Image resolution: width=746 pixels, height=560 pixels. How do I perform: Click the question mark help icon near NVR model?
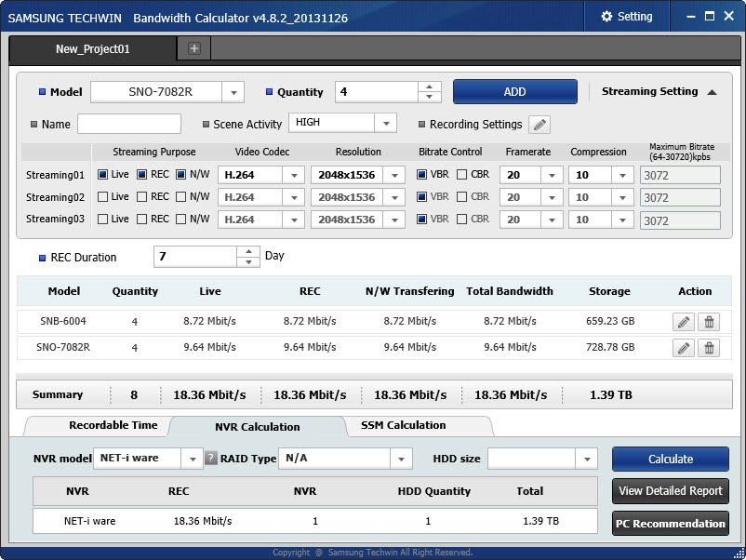pyautogui.click(x=211, y=459)
